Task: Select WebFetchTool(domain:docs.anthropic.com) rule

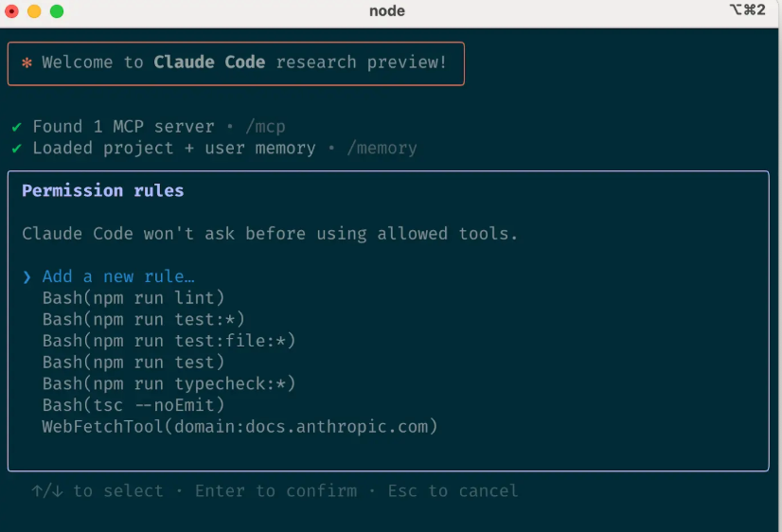Action: [x=240, y=427]
